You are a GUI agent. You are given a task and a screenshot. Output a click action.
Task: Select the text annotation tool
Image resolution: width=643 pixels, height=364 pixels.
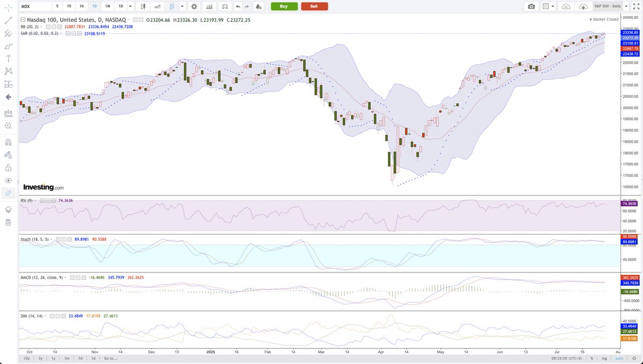pos(8,58)
